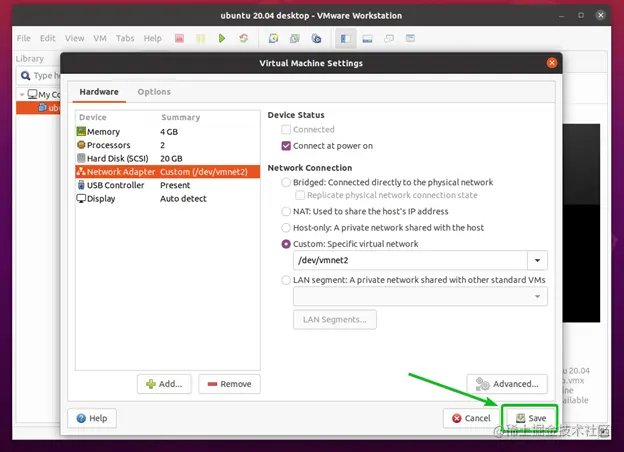
Task: Select Custom specific virtual network option
Action: tap(286, 244)
